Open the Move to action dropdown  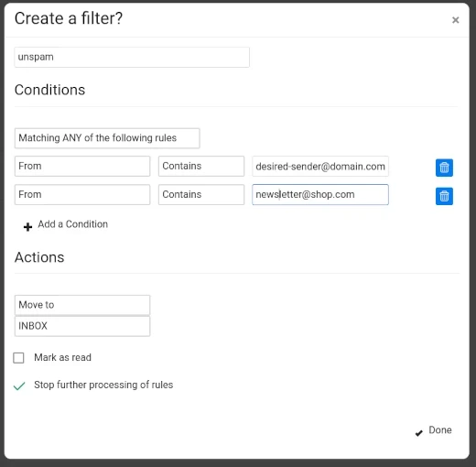[82, 305]
